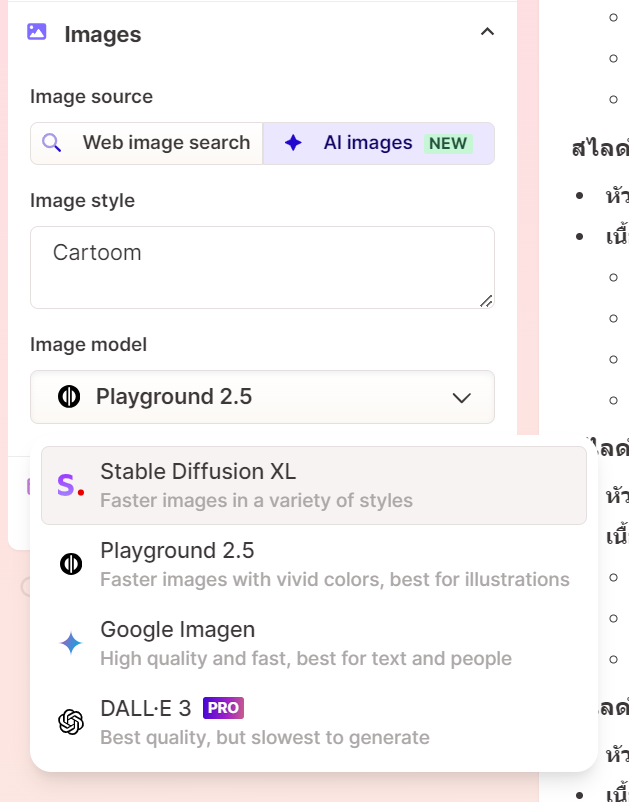Choose Playground 2.5 in the dropdown list
Screen dimensions: 629x802
pyautogui.click(x=313, y=564)
